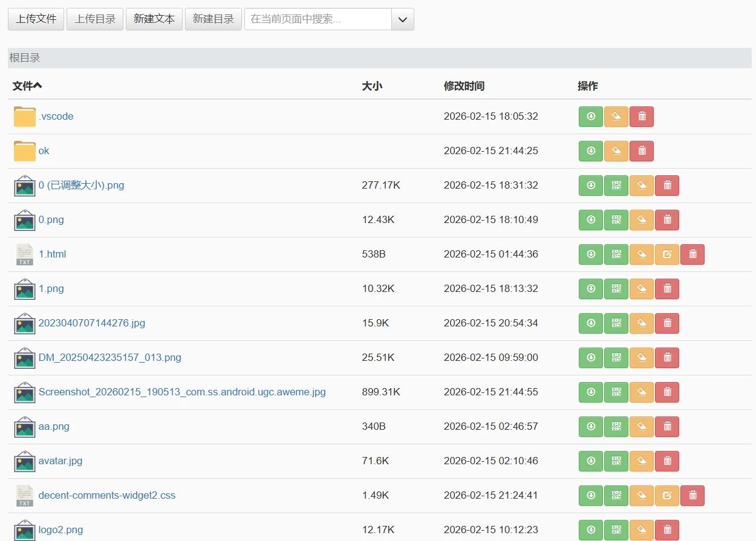
Task: Rename the avatar.jpg file
Action: point(642,461)
